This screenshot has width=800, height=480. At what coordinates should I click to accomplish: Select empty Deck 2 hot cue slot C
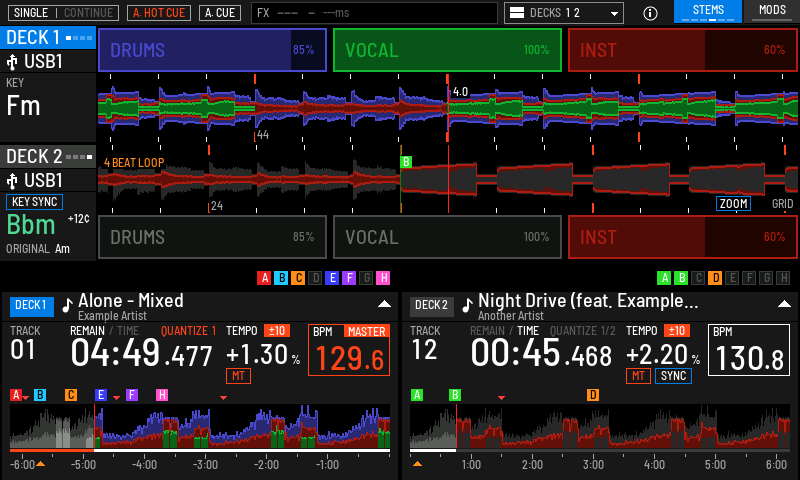[x=698, y=278]
